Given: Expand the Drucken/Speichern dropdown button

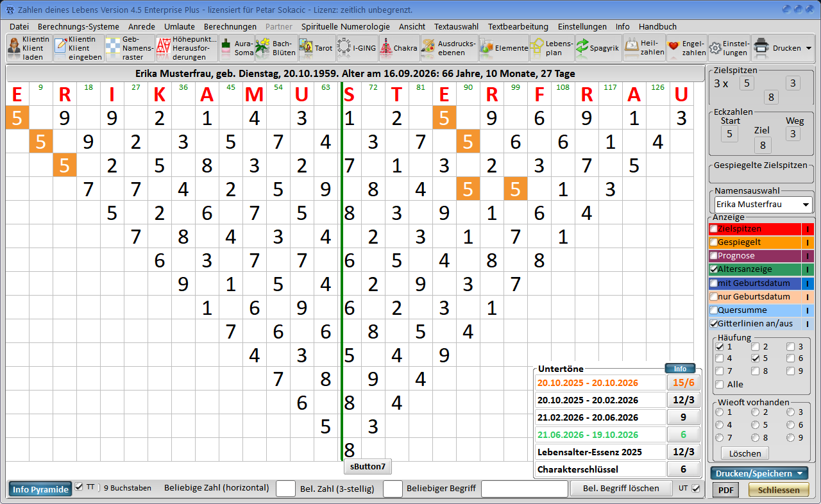Looking at the screenshot, I should click(x=759, y=473).
